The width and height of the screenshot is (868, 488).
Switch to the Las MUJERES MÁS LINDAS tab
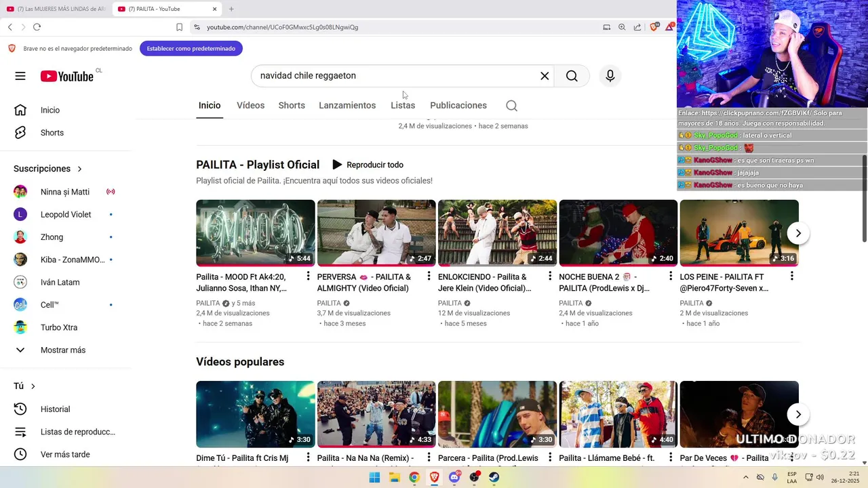pos(56,9)
